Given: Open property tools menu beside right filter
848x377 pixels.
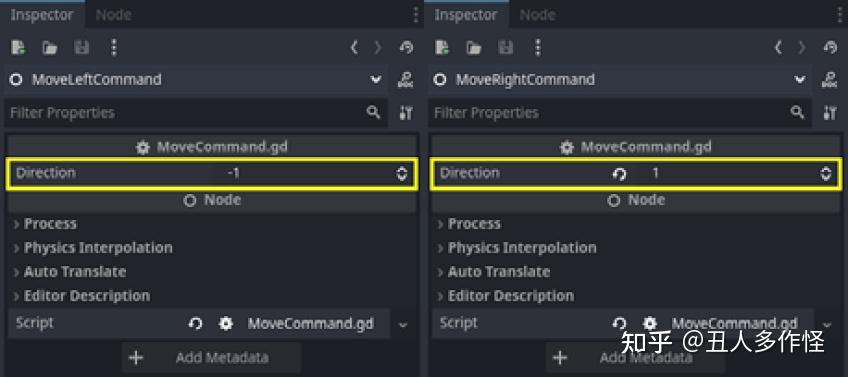Looking at the screenshot, I should 830,113.
